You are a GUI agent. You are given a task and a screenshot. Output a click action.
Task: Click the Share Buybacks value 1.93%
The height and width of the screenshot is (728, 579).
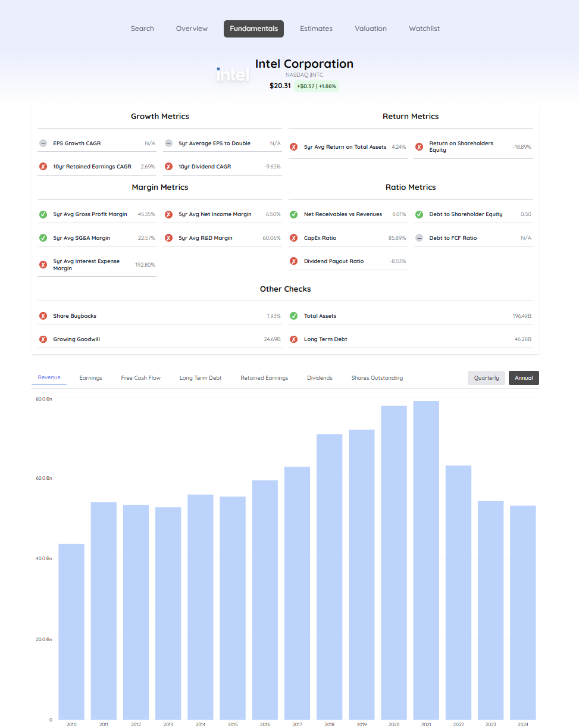pos(274,316)
